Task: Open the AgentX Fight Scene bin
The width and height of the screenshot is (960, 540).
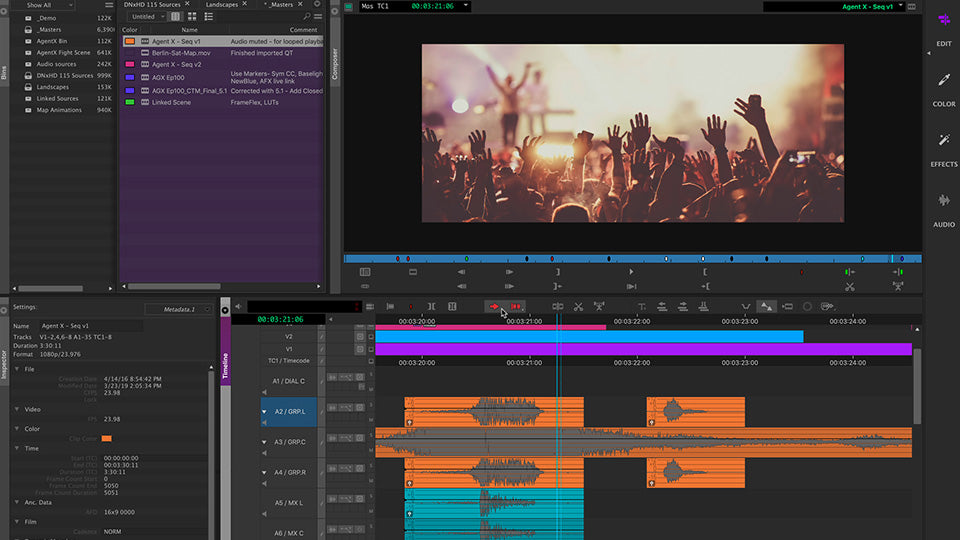Action: pyautogui.click(x=62, y=52)
